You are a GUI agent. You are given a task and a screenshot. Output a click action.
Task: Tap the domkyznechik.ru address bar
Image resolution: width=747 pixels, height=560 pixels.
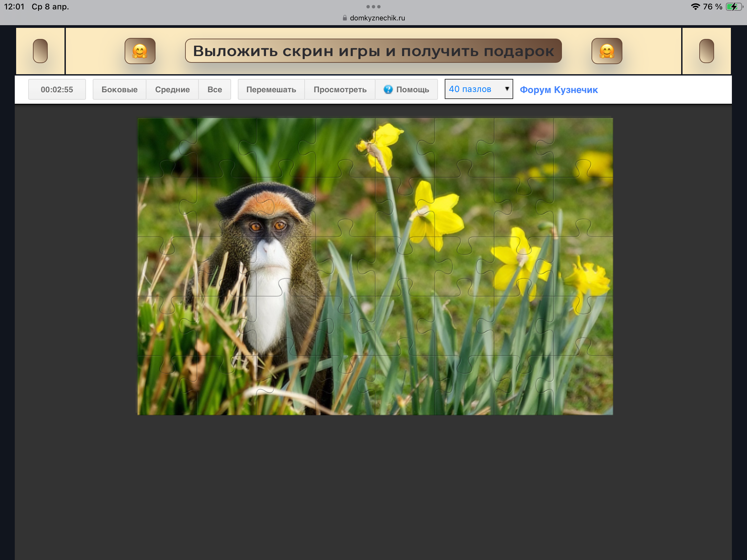[377, 18]
